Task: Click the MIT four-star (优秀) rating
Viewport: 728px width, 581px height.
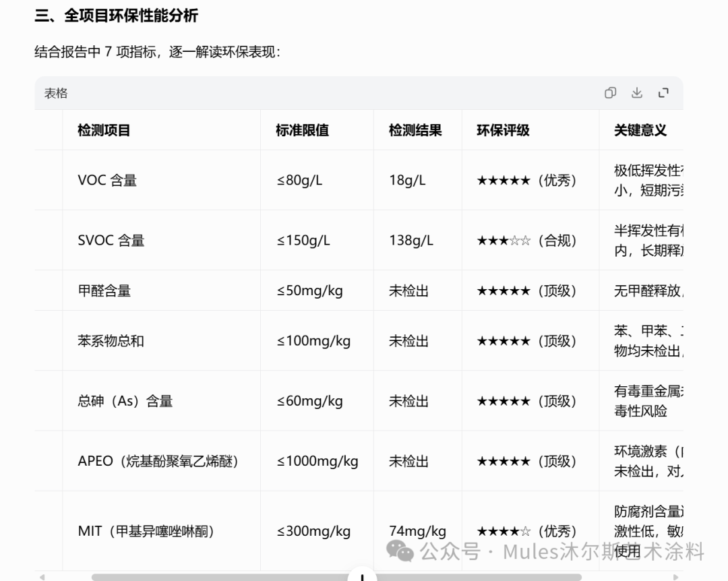Action: click(526, 531)
